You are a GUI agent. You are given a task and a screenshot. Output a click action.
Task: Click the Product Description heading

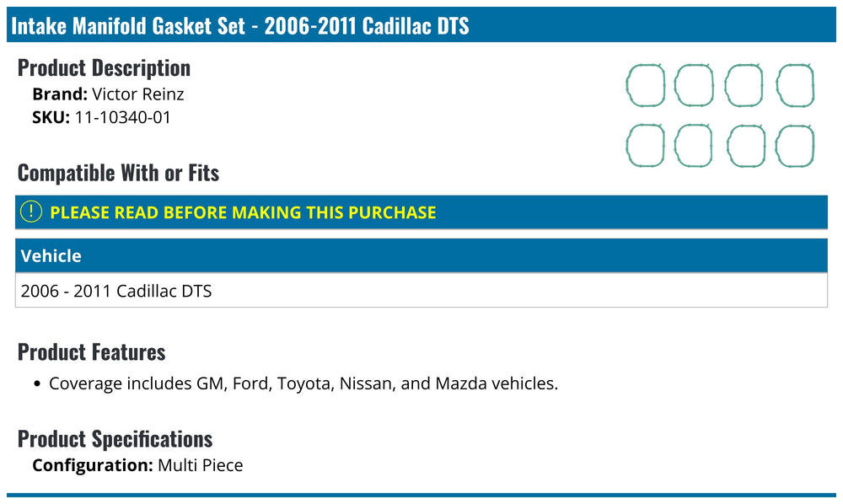tap(104, 68)
